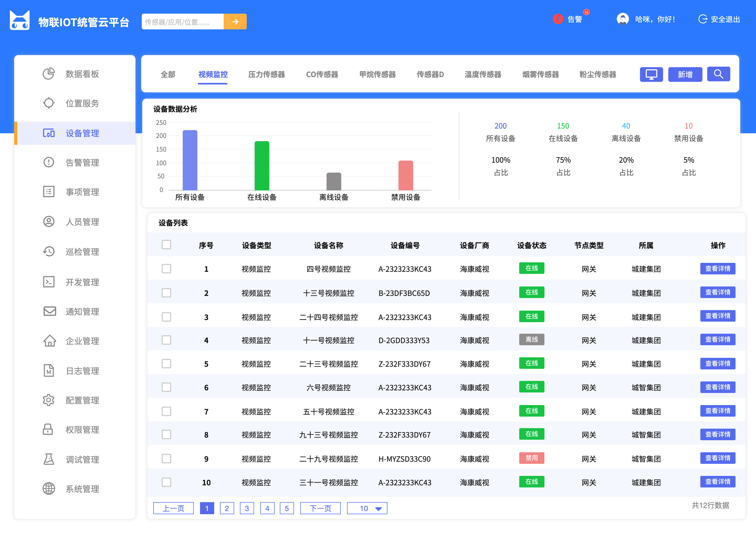The height and width of the screenshot is (542, 756).
Task: Open the red alarm notification icon
Action: click(558, 19)
